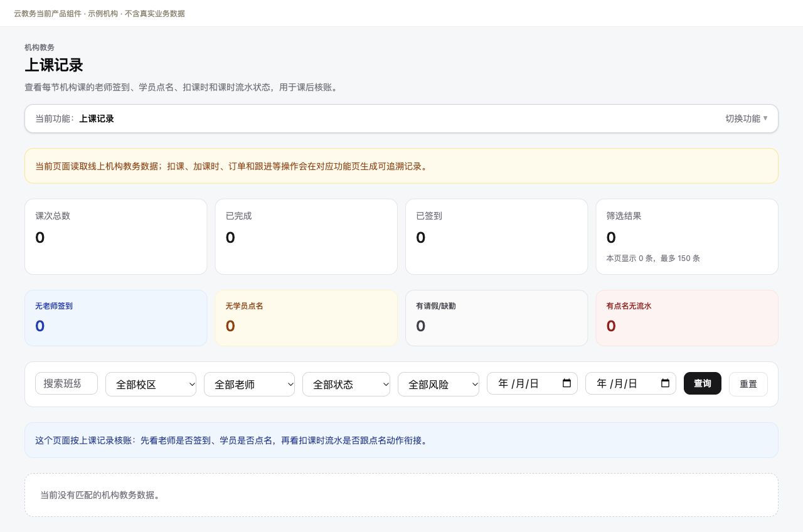Expand the 切换功能 function switcher

(747, 119)
